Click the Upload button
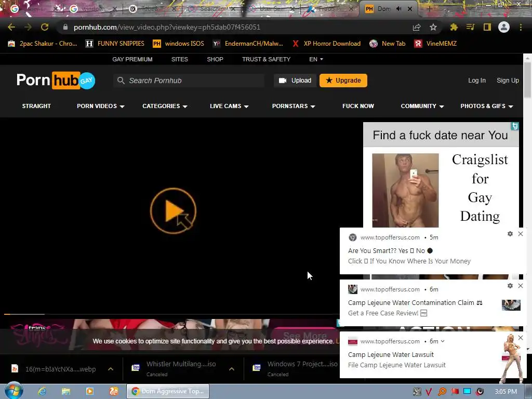The width and height of the screenshot is (532, 399). pos(295,81)
